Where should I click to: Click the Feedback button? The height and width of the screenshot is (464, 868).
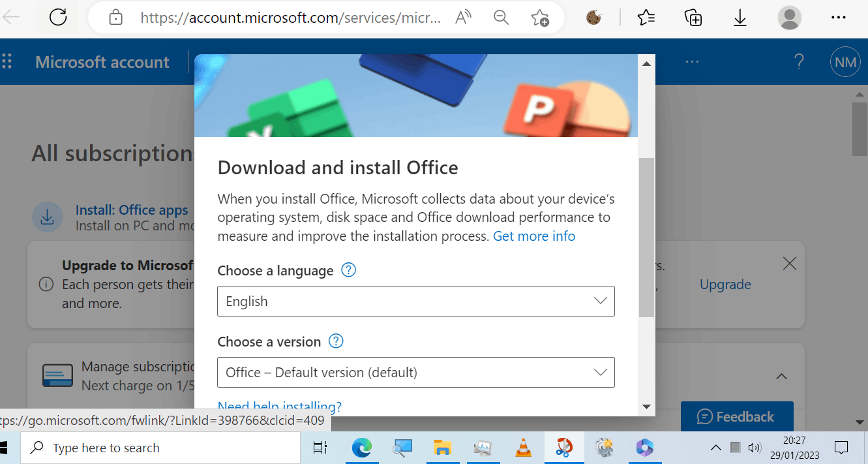point(737,416)
